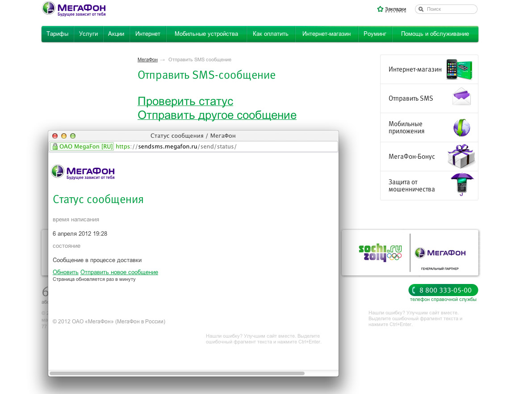Open the Акции menu

click(116, 34)
